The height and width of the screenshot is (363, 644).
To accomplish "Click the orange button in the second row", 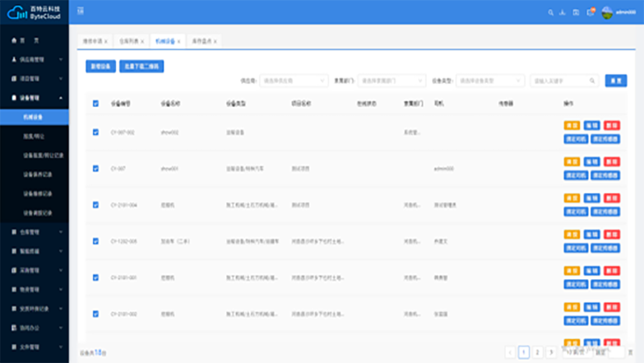I will (572, 162).
